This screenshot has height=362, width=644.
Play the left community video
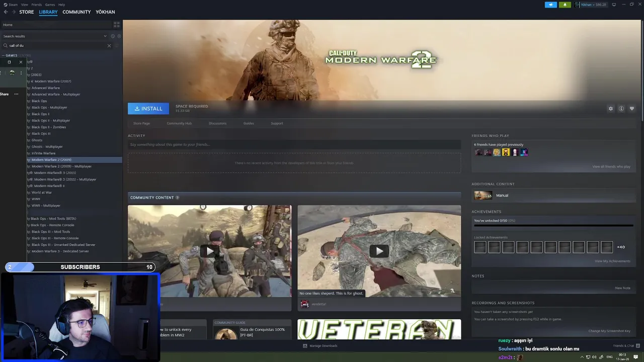click(x=209, y=251)
